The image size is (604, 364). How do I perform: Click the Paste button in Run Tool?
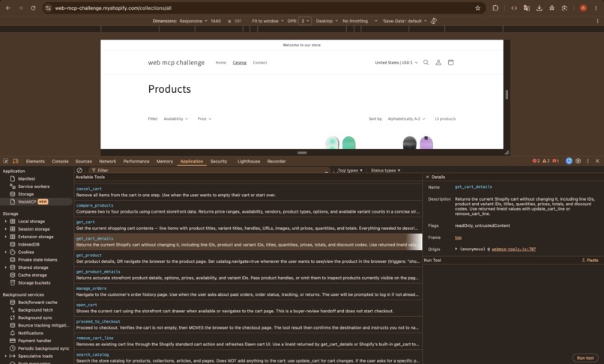tap(590, 261)
